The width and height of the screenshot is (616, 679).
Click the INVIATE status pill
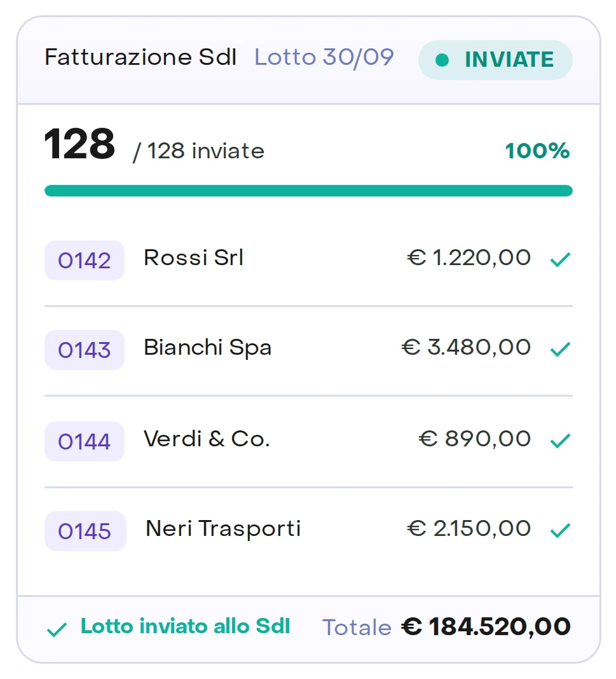495,60
